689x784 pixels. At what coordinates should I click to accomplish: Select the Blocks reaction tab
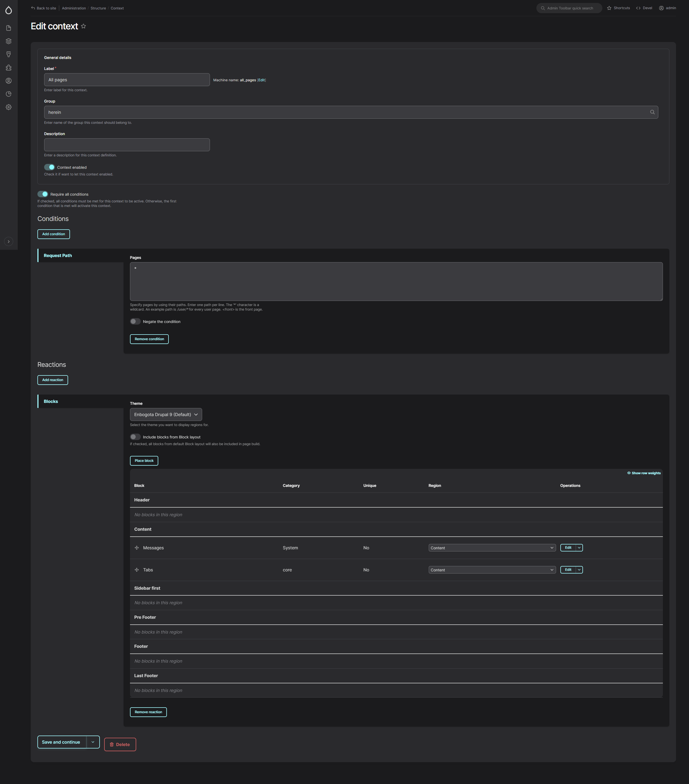(51, 401)
